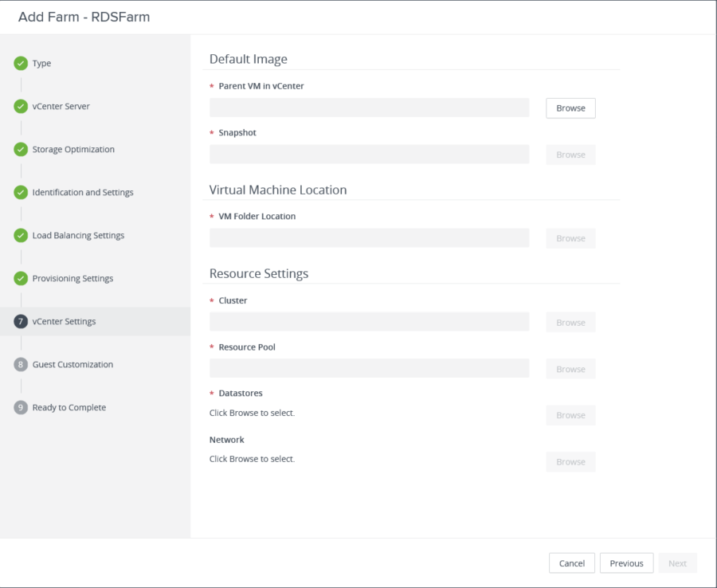Browse to select Datastores
The image size is (717, 588).
tap(570, 414)
